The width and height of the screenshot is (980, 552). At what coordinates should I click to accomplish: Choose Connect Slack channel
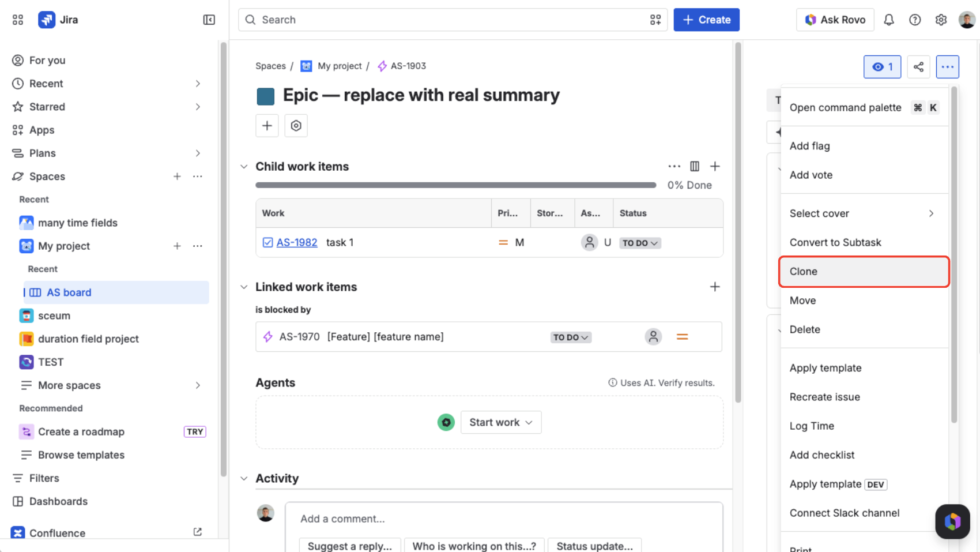tap(864, 513)
